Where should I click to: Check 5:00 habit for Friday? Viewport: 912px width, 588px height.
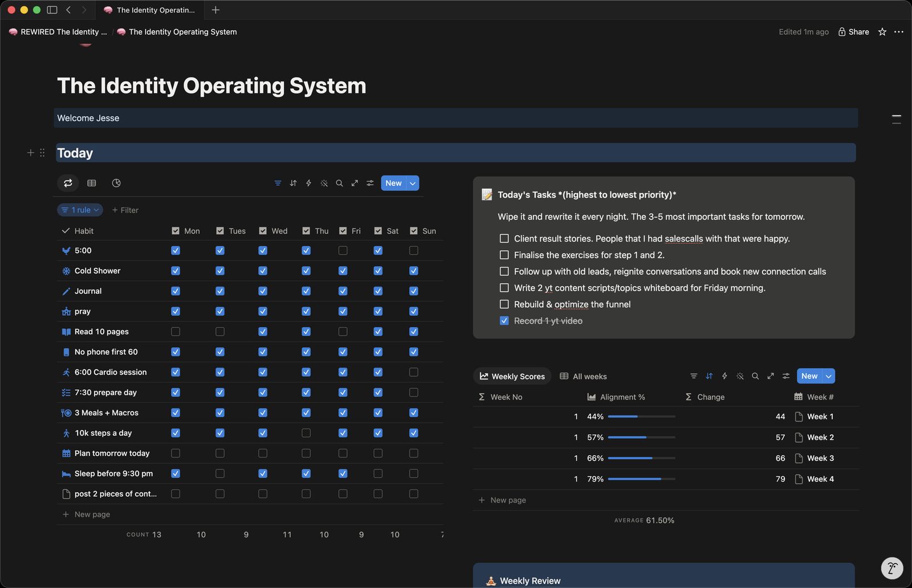(343, 251)
